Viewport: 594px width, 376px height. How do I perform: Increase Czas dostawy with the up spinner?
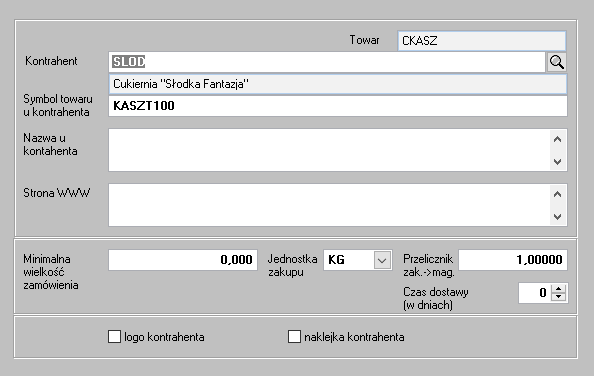[x=558, y=289]
